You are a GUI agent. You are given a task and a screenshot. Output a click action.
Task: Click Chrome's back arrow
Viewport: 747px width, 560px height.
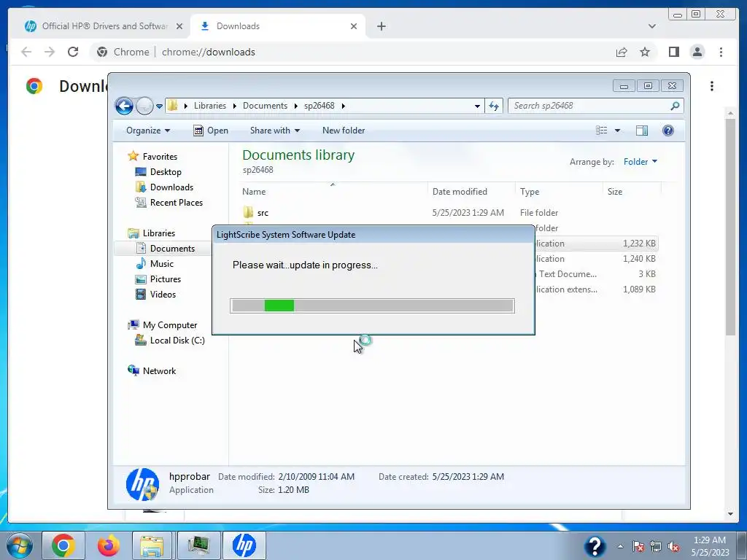click(x=26, y=52)
